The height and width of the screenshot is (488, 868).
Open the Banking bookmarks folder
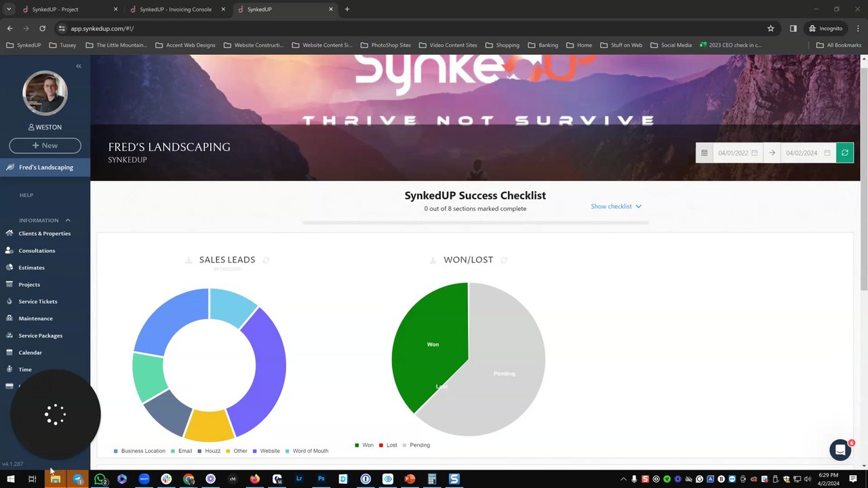pos(542,45)
